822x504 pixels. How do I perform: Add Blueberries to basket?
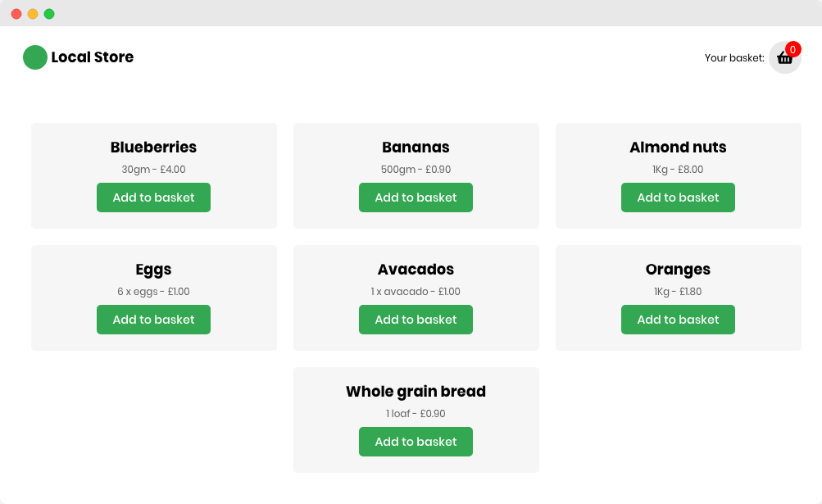(153, 198)
